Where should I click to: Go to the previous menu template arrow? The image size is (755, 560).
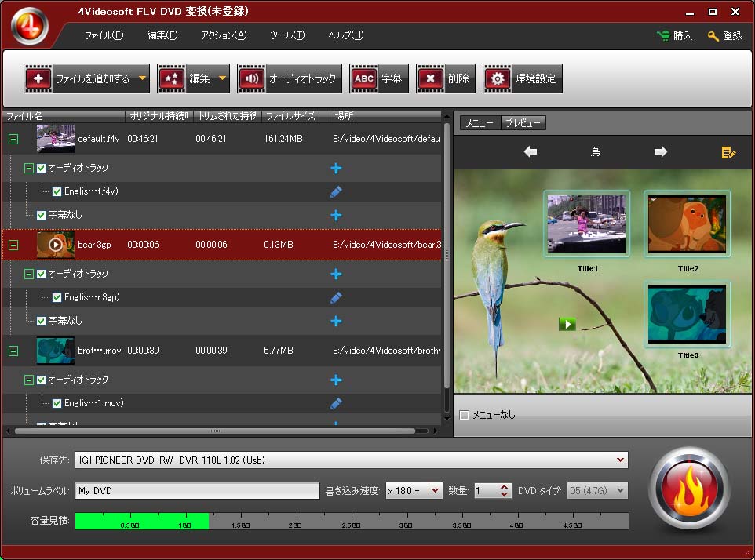531,152
